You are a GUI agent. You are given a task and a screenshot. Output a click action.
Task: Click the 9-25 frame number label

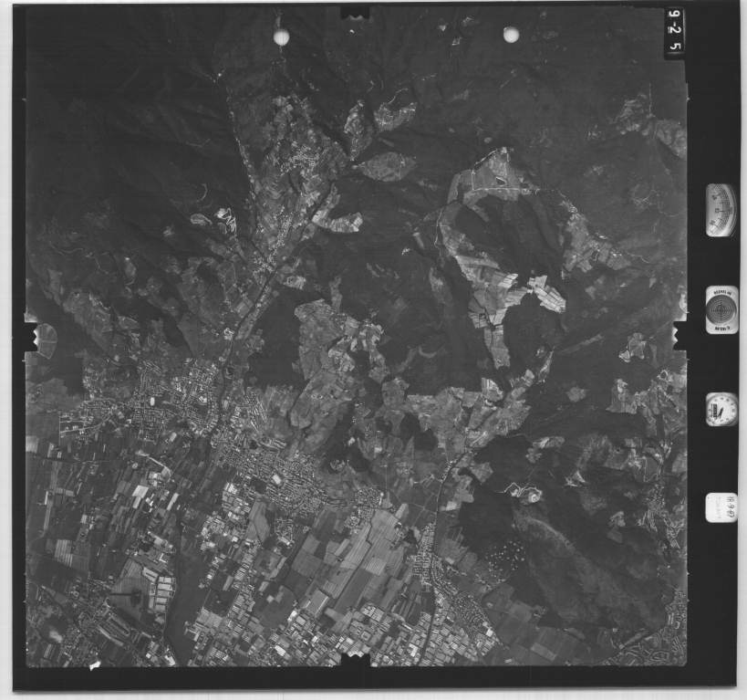click(x=674, y=32)
